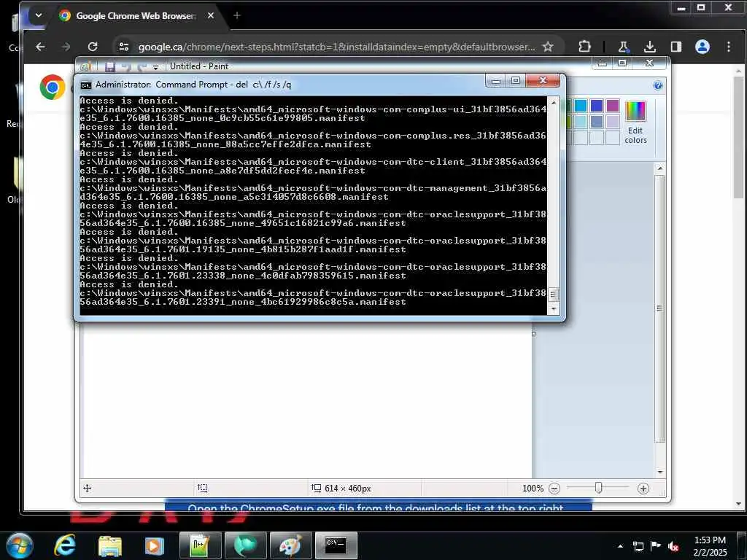Click Paint 100% zoom level text

[x=533, y=488]
